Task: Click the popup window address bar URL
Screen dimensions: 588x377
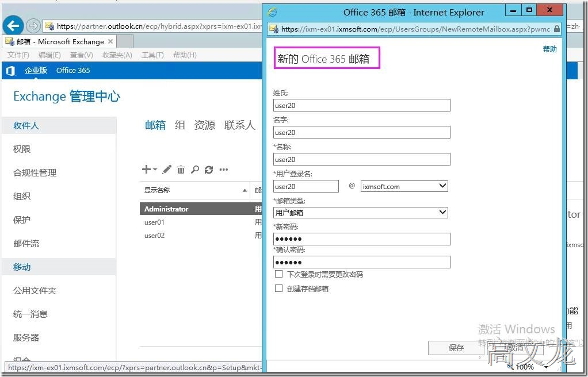Action: coord(415,29)
